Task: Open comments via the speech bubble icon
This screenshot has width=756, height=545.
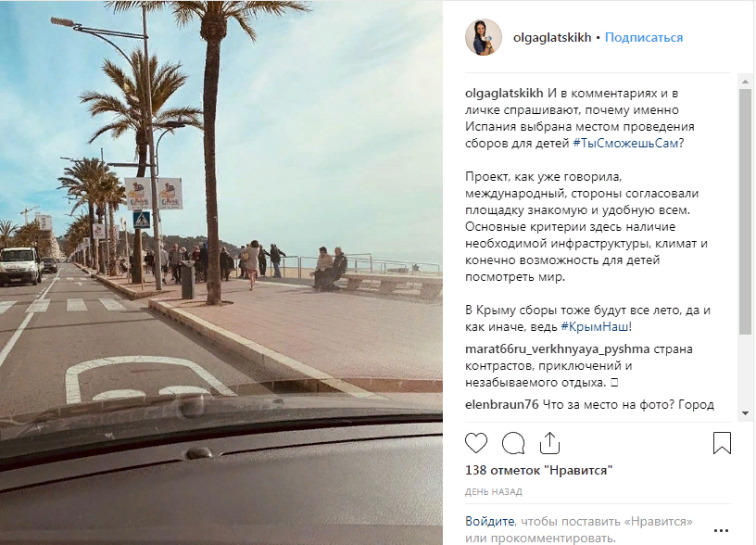Action: point(513,443)
